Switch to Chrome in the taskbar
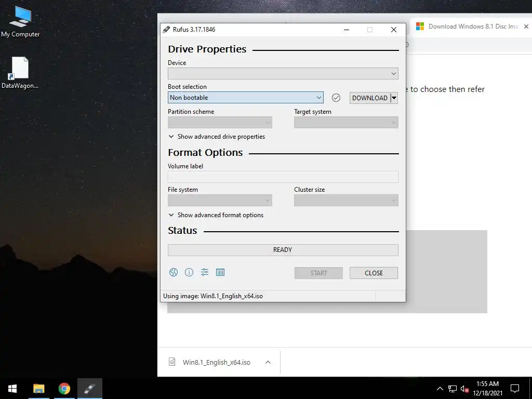The width and height of the screenshot is (532, 399). pyautogui.click(x=64, y=389)
